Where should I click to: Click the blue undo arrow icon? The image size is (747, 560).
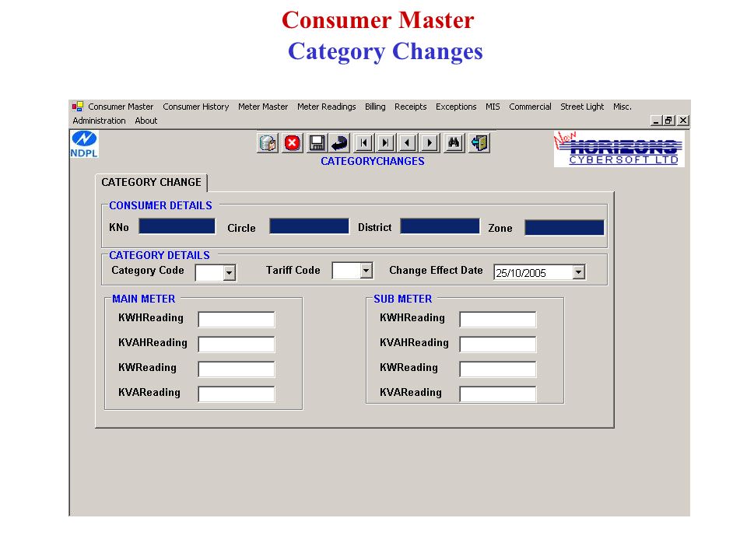coord(339,143)
